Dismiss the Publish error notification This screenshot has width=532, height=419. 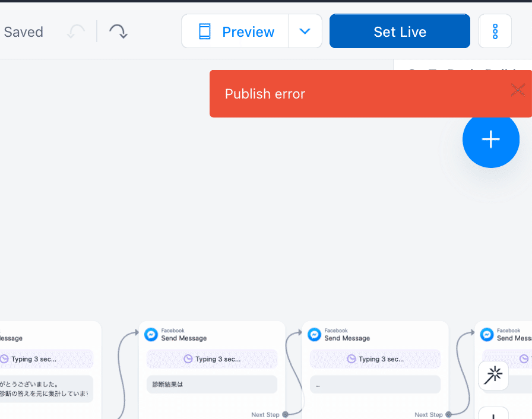(x=517, y=90)
